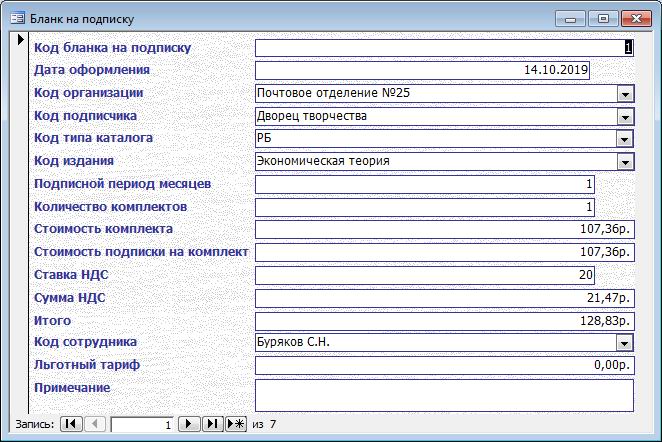This screenshot has width=662, height=442.
Task: Focus the Льготный тариф field
Action: click(444, 366)
